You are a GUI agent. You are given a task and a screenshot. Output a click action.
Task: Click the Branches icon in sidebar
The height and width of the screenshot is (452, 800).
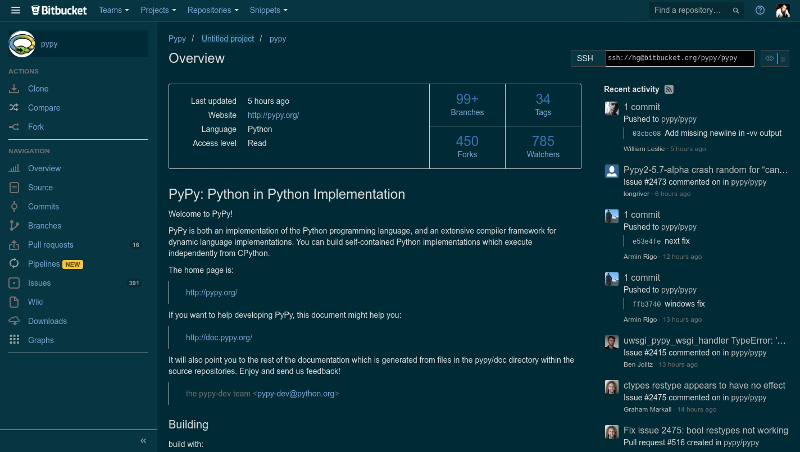pos(14,225)
